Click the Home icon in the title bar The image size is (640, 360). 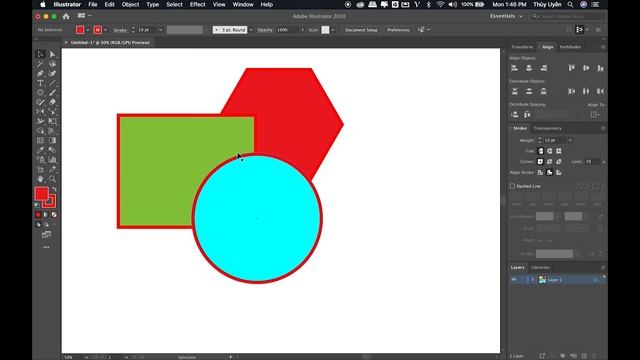(x=66, y=16)
